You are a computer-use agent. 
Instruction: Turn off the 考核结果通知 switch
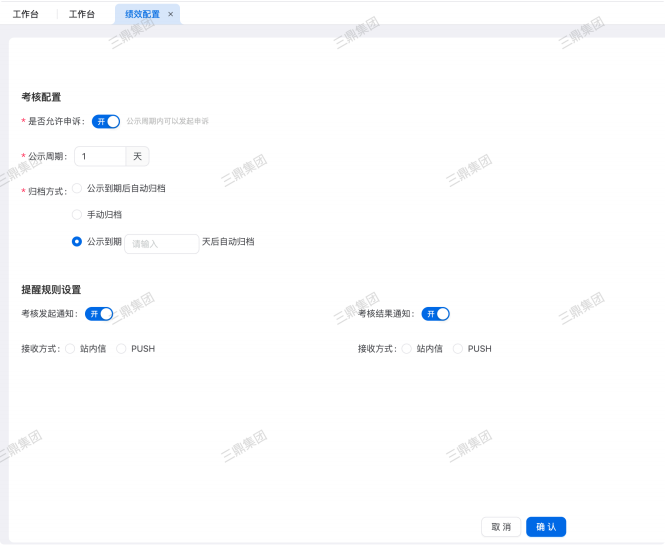(x=435, y=314)
